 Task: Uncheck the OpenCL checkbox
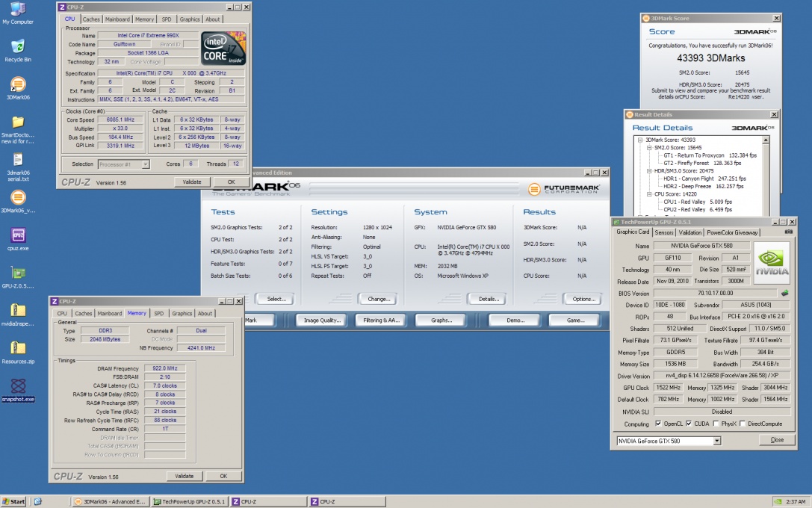click(658, 424)
